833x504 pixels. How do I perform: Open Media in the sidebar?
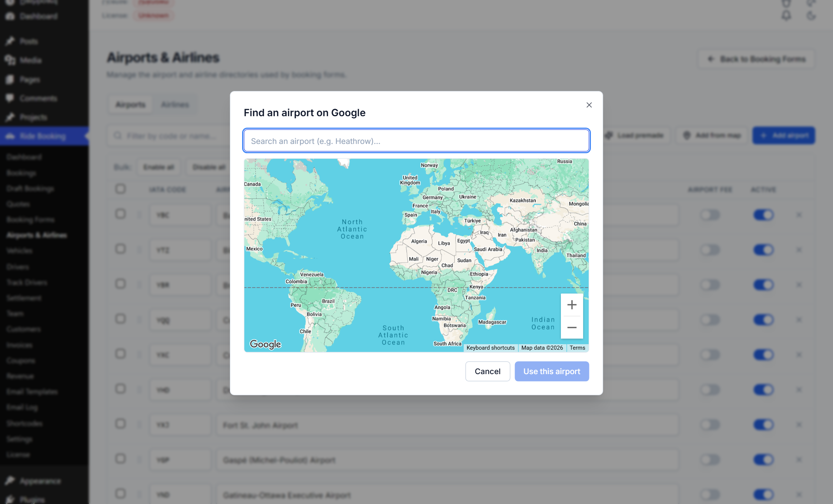click(31, 60)
